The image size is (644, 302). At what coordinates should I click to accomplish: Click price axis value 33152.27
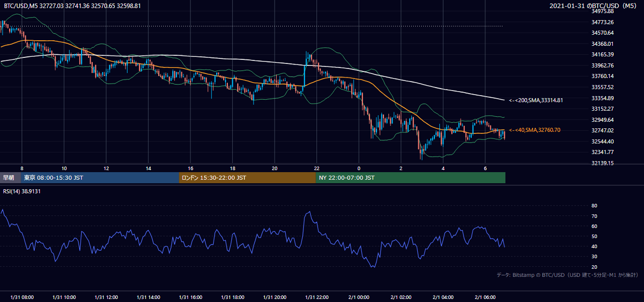point(603,109)
